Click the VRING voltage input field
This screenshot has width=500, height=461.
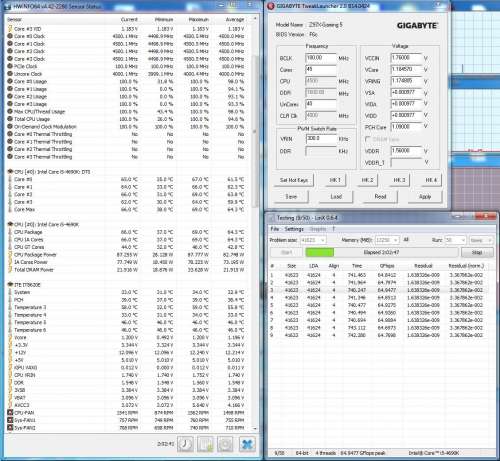[406, 81]
